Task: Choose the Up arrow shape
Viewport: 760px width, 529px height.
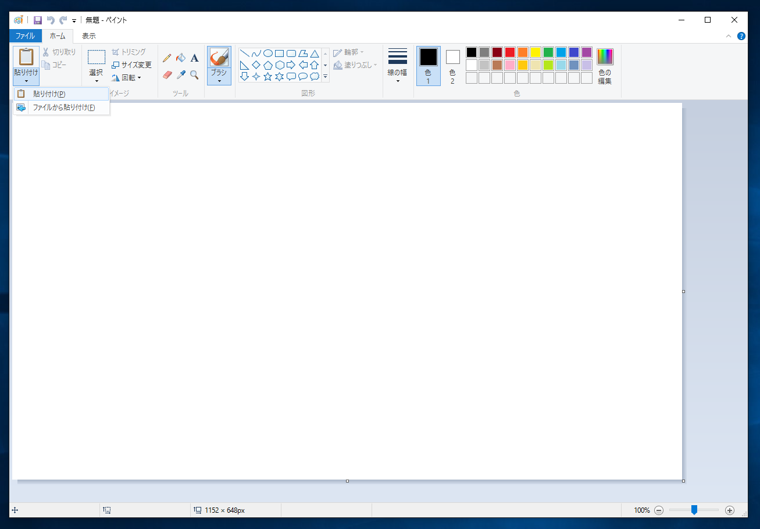Action: [x=315, y=65]
